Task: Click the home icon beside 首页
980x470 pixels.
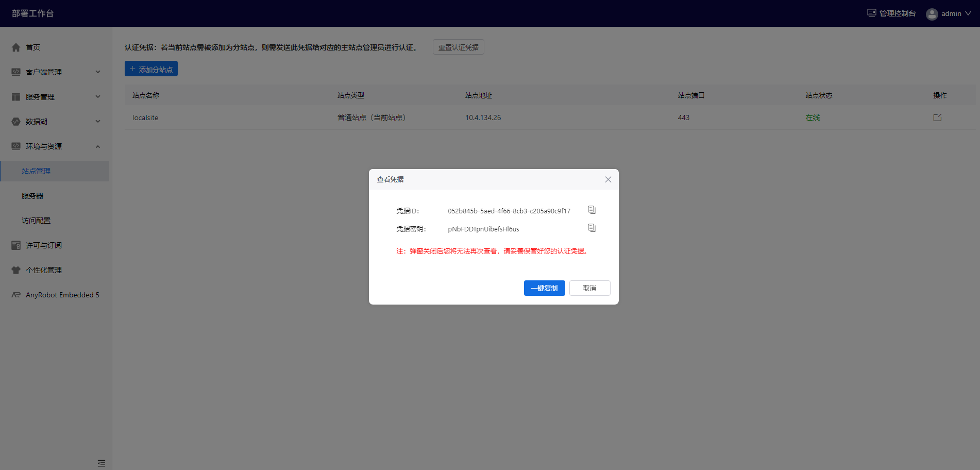Action: 16,47
